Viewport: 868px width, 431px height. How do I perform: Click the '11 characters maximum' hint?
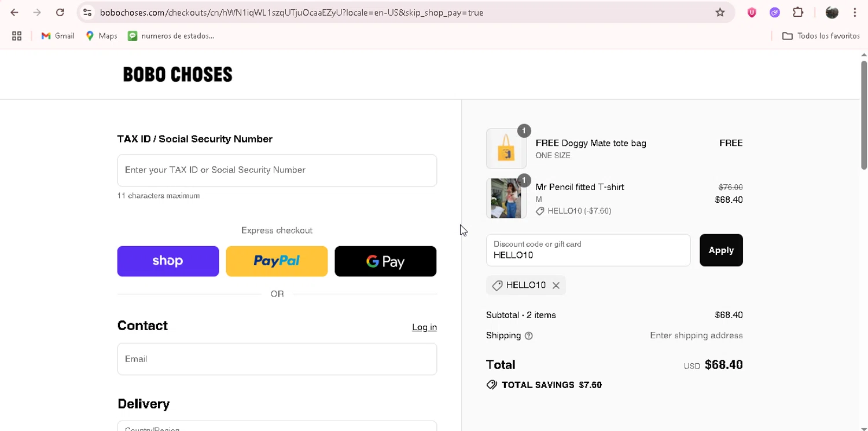[x=159, y=196]
